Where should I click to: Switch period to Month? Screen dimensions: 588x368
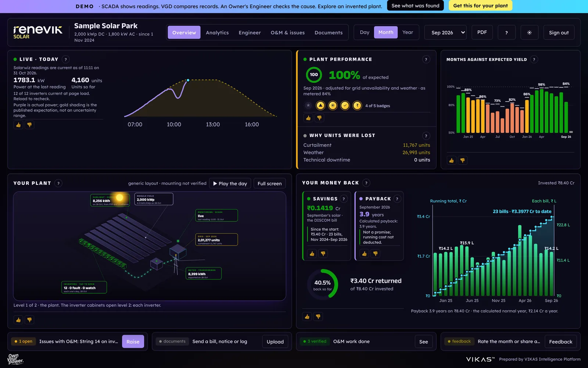coord(386,32)
